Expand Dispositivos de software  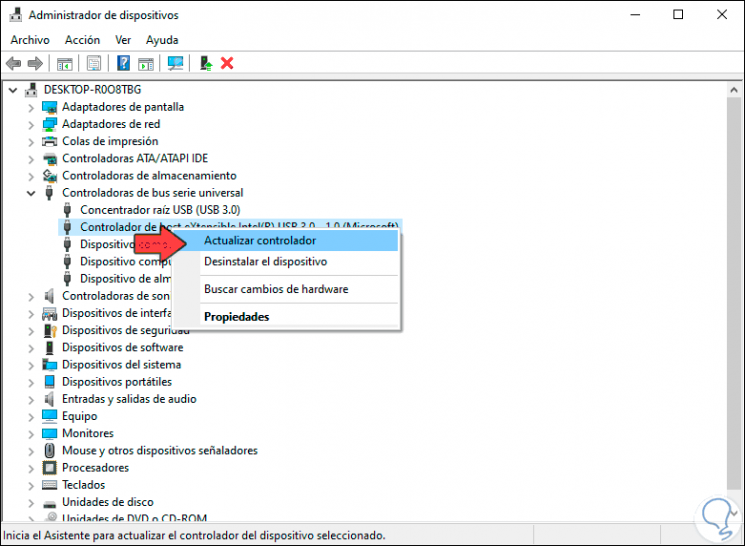coord(31,348)
